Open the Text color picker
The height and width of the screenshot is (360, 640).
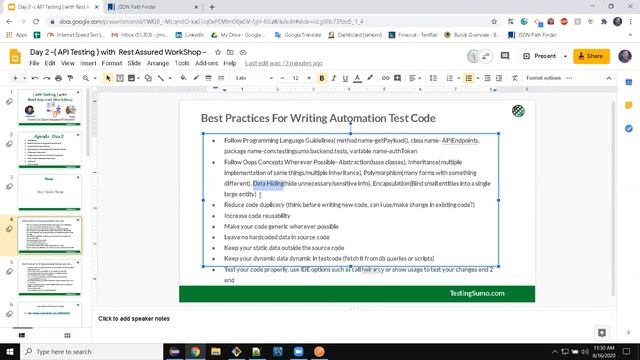357,78
